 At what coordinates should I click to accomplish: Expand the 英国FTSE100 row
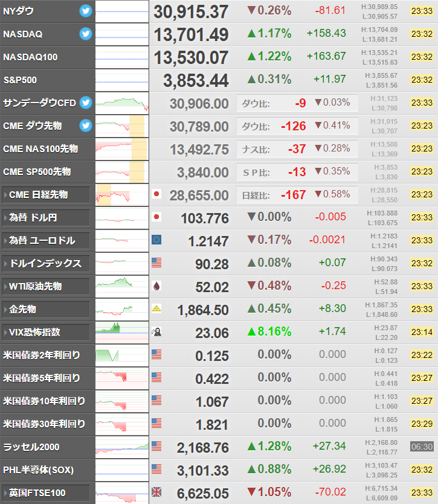click(x=46, y=493)
